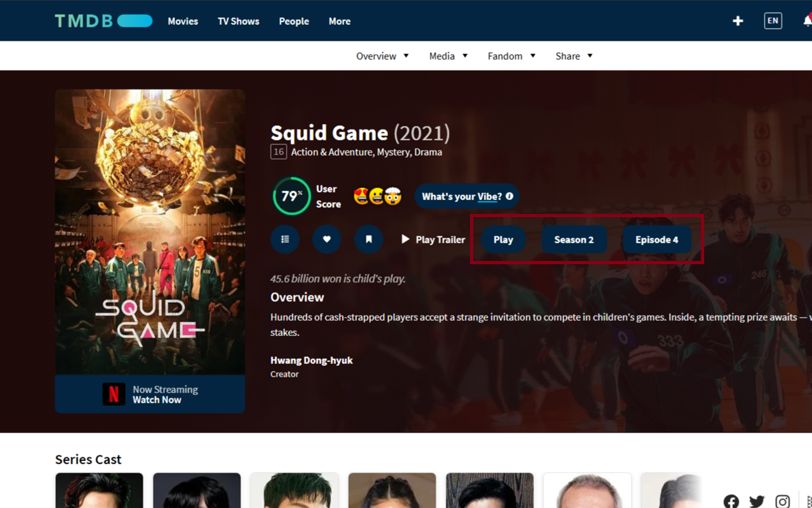
Task: Open the TV Shows menu
Action: coord(239,21)
